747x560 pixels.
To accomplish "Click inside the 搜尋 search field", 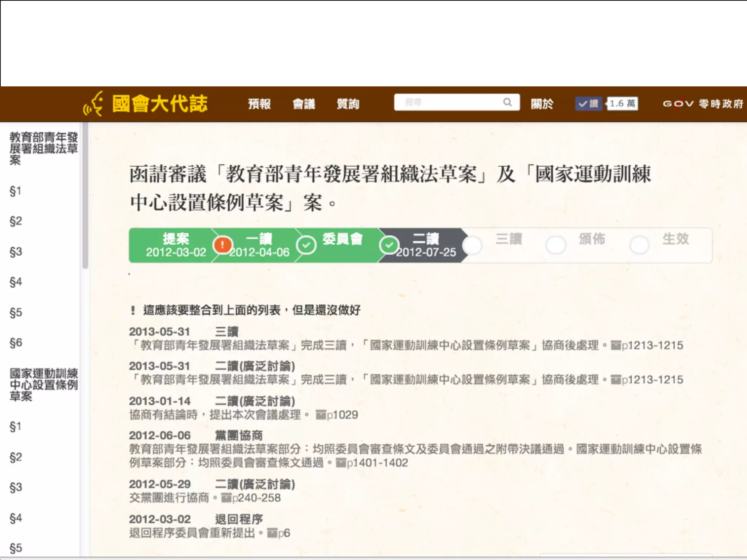I will pyautogui.click(x=449, y=102).
